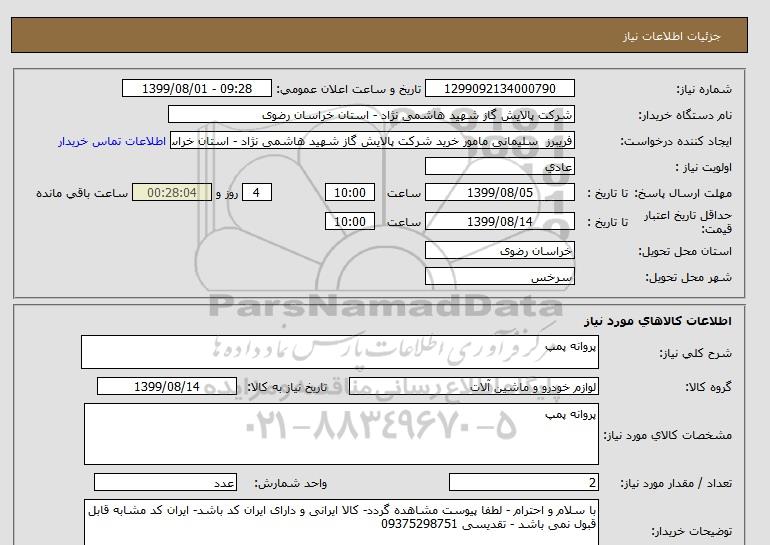Click remaining days field showing 4
Viewport: 770px width, 545px height.
click(256, 192)
